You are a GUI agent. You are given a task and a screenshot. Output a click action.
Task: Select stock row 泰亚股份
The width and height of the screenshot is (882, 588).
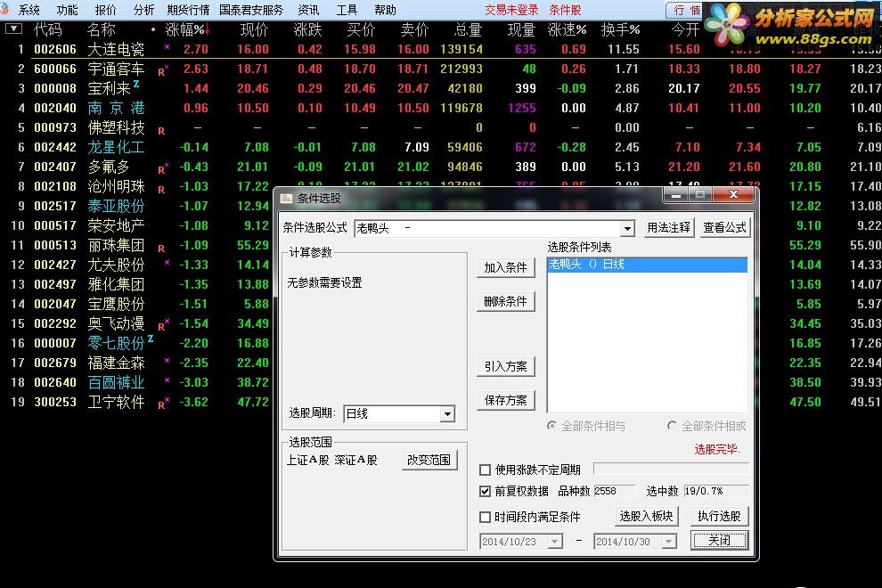(136, 206)
